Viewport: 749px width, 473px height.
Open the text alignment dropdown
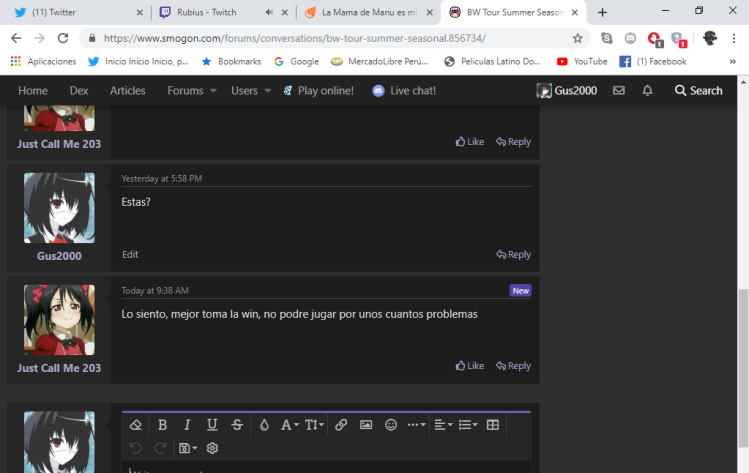444,425
